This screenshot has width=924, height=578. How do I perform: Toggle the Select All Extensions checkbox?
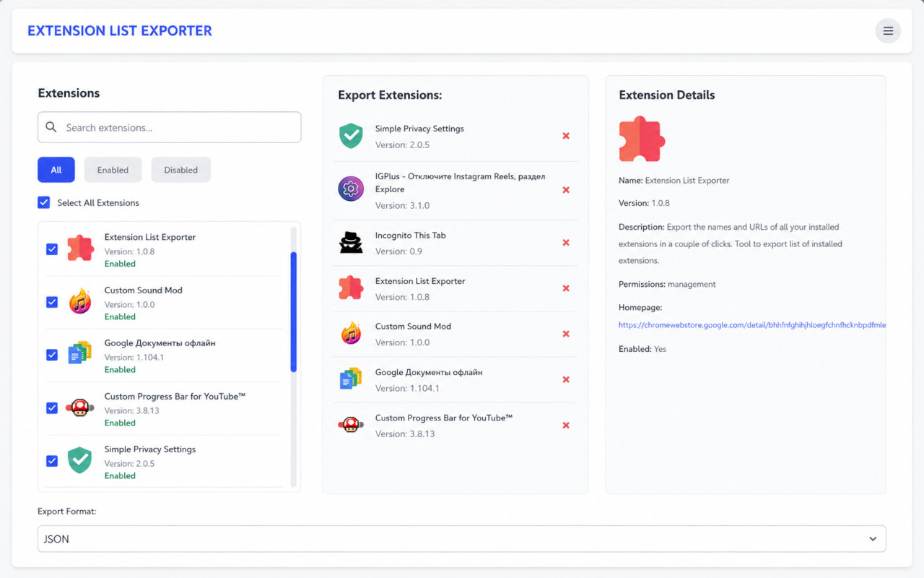(44, 202)
